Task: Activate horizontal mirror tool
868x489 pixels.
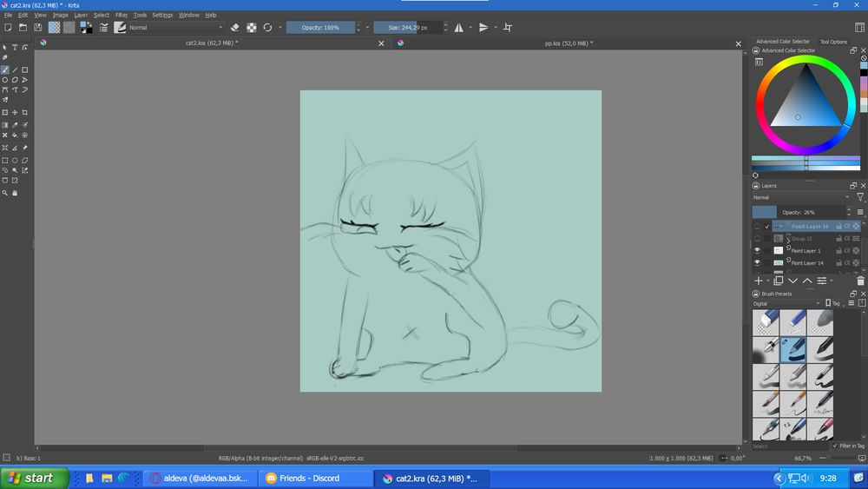Action: pos(459,28)
